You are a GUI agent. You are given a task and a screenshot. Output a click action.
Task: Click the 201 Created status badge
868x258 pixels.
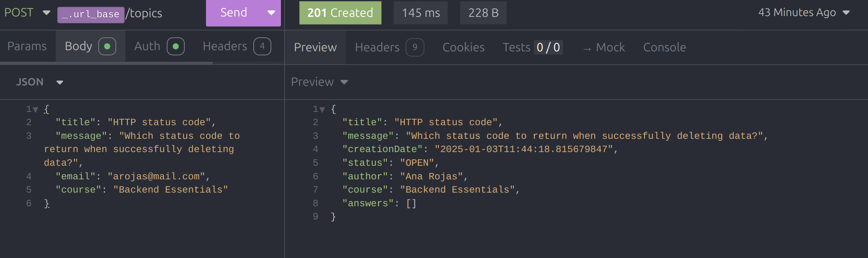340,13
